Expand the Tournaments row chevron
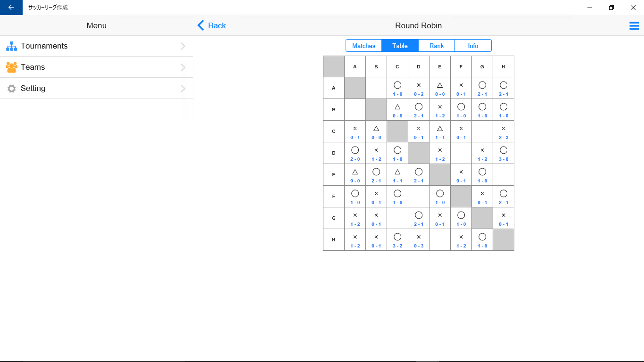Viewport: 644px width, 362px height. pyautogui.click(x=183, y=46)
